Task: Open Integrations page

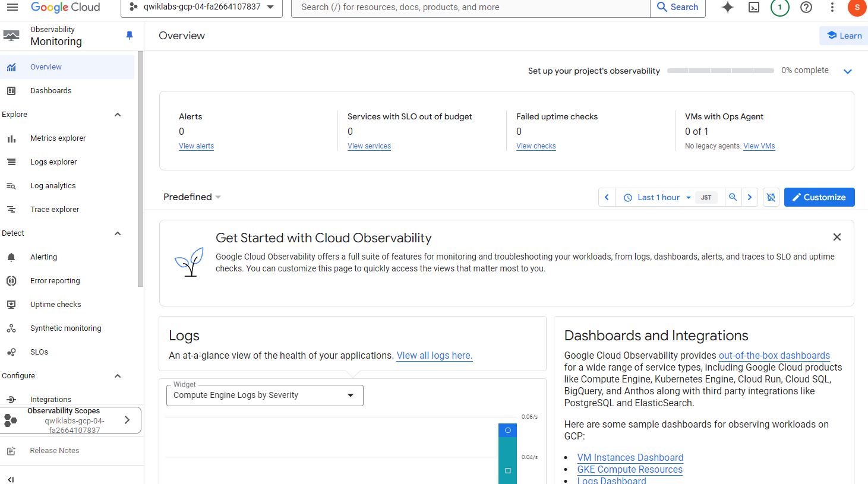Action: pyautogui.click(x=67, y=399)
